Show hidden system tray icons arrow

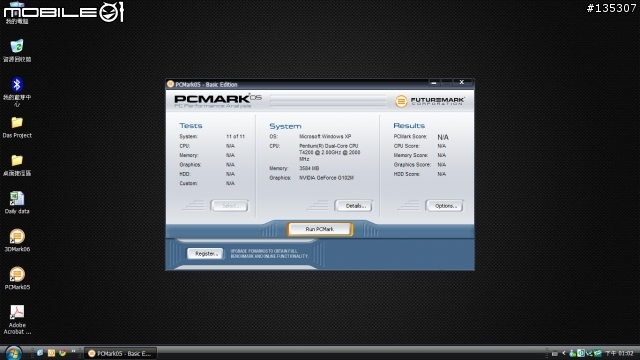click(564, 353)
